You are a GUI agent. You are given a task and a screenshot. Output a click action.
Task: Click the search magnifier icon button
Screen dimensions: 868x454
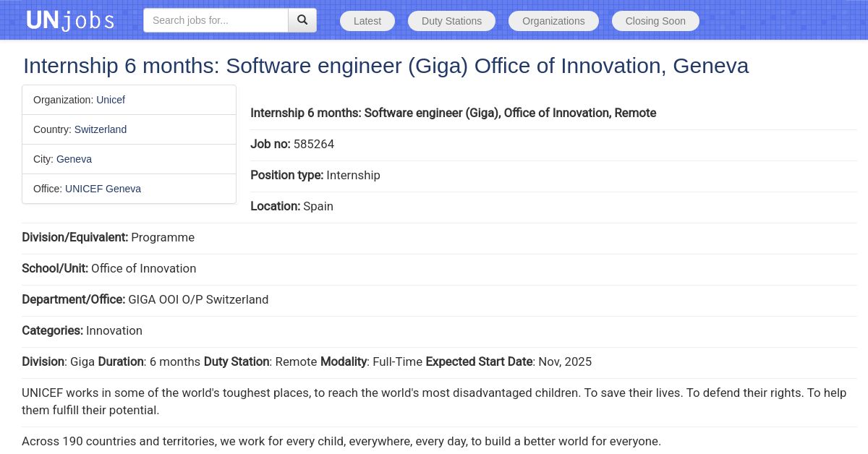[302, 20]
